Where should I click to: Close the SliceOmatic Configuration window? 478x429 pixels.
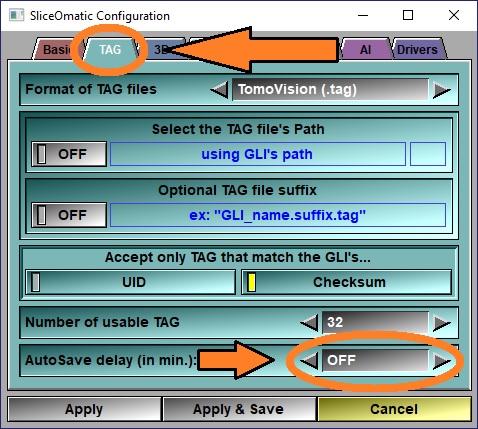tap(454, 15)
